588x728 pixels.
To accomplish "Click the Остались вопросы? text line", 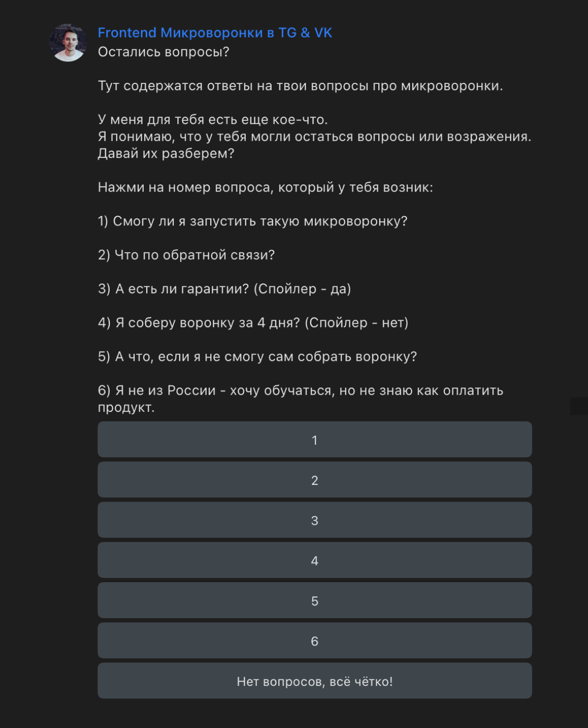I will (163, 52).
